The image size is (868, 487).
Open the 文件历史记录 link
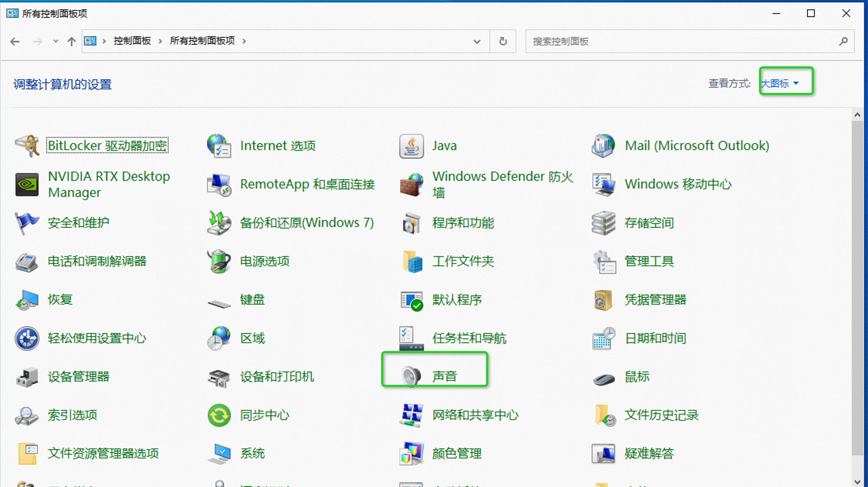[661, 415]
